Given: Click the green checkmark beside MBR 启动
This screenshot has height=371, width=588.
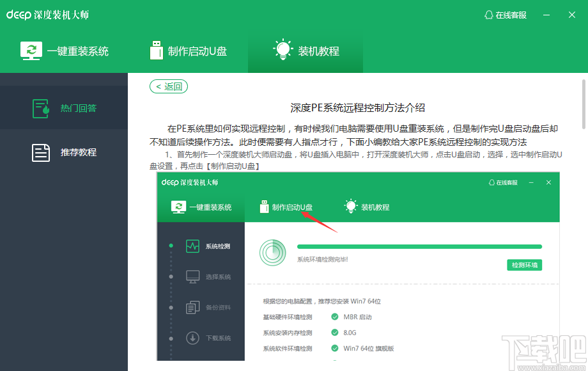Looking at the screenshot, I should point(335,316).
